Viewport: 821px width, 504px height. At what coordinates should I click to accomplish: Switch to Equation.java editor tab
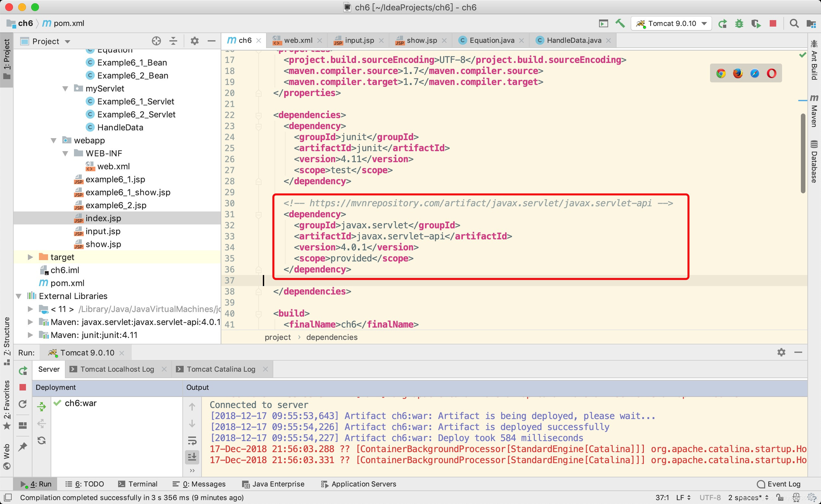click(x=492, y=40)
